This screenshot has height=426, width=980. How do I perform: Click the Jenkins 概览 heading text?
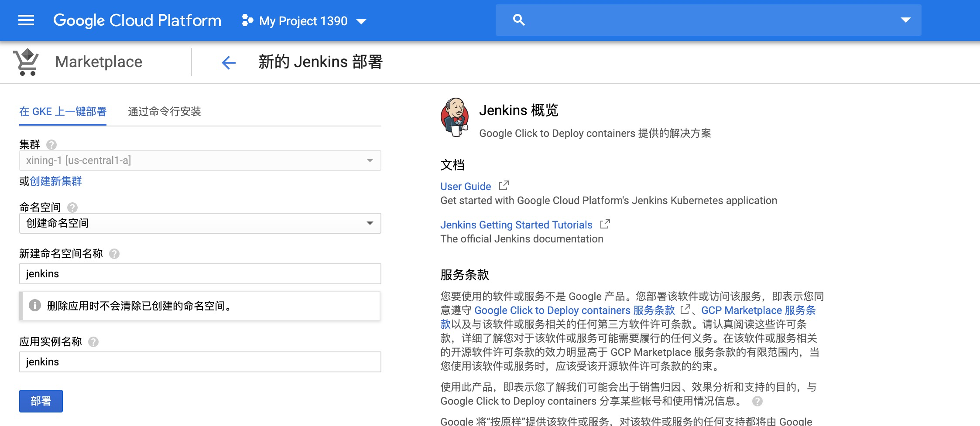(519, 110)
